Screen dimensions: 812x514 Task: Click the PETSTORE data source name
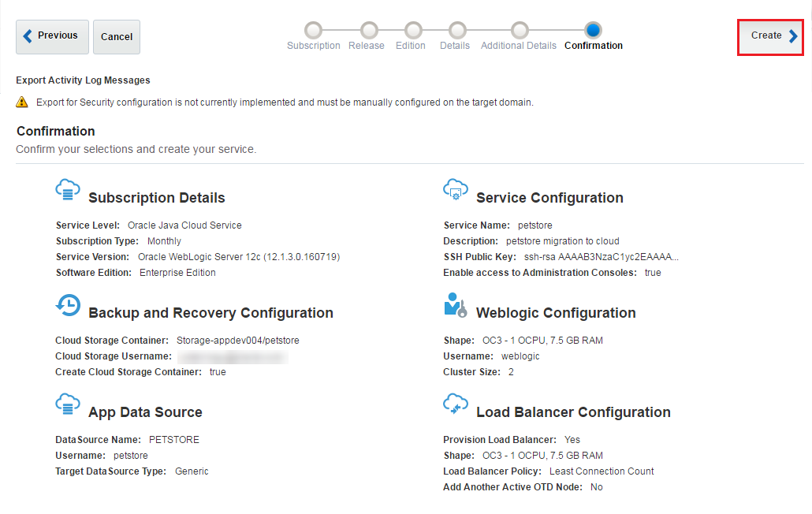174,440
